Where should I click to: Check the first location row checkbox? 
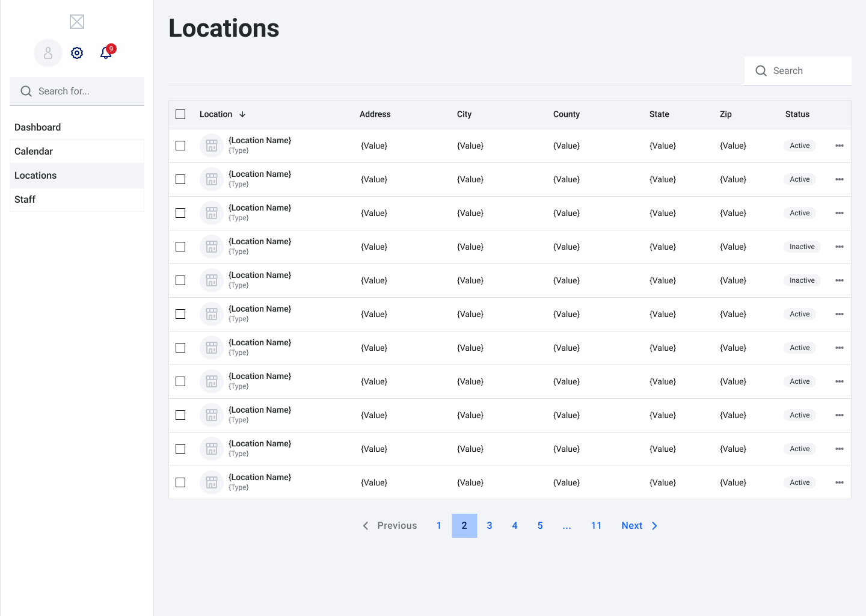tap(180, 146)
